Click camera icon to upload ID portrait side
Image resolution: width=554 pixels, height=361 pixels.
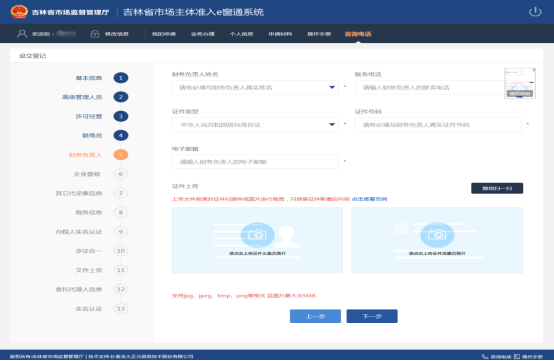[x=257, y=234]
